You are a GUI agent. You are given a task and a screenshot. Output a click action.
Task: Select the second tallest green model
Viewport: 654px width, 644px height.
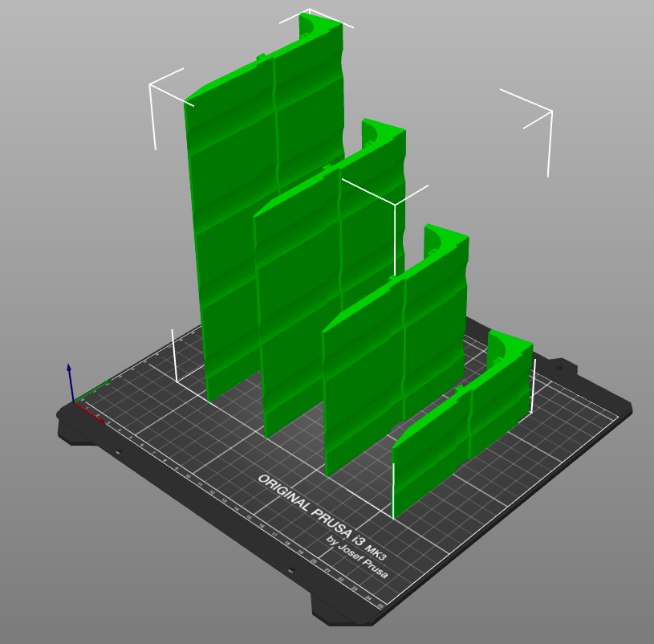pyautogui.click(x=297, y=305)
